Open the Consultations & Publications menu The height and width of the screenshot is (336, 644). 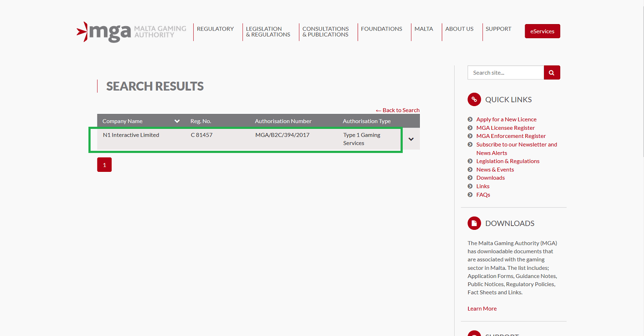coord(325,32)
